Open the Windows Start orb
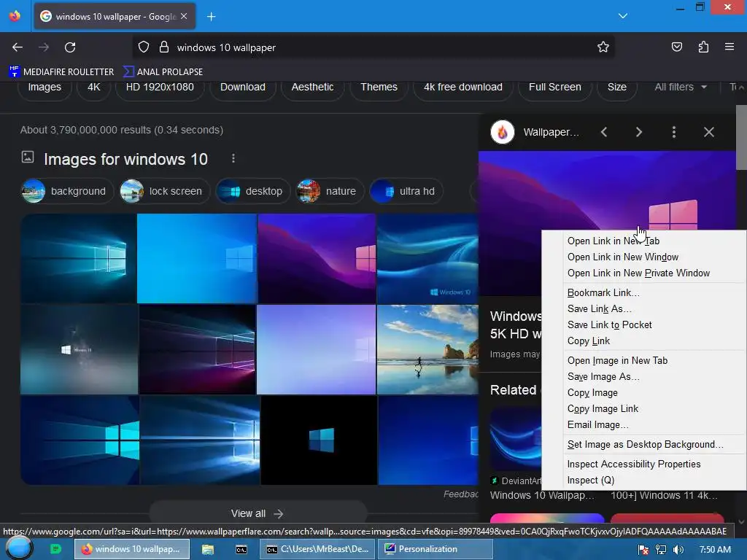Screen dimensions: 747x560 pyautogui.click(x=19, y=549)
